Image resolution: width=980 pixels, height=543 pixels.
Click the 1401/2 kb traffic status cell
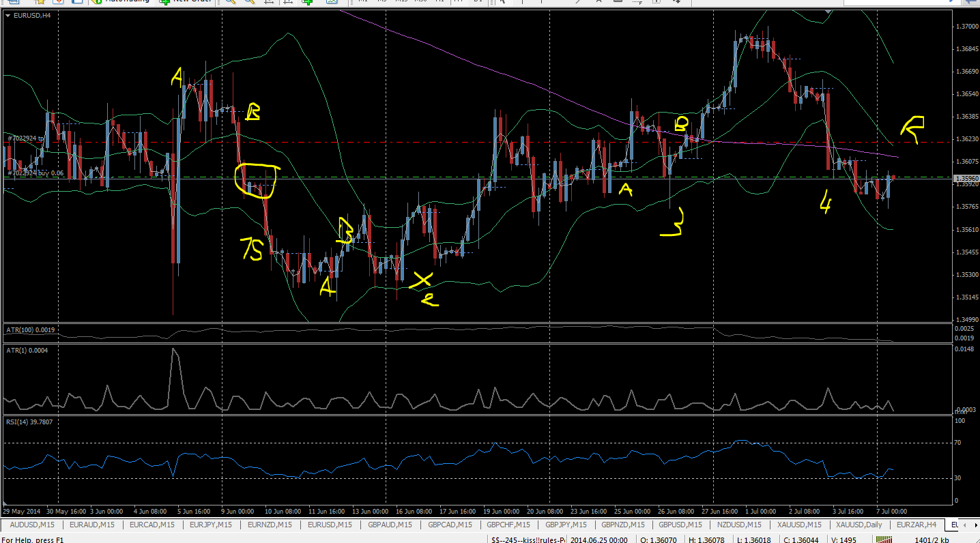pyautogui.click(x=930, y=540)
